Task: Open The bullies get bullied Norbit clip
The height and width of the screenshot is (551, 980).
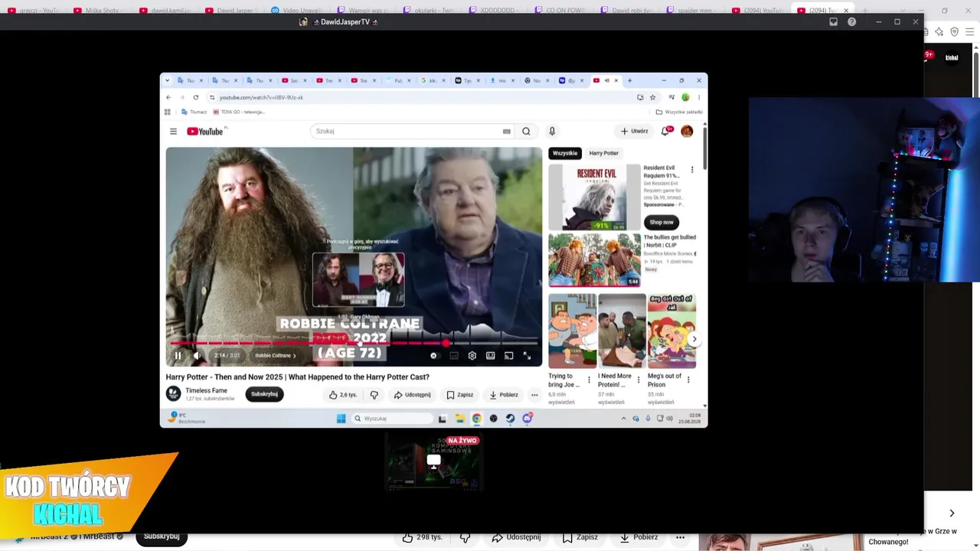Action: click(594, 260)
